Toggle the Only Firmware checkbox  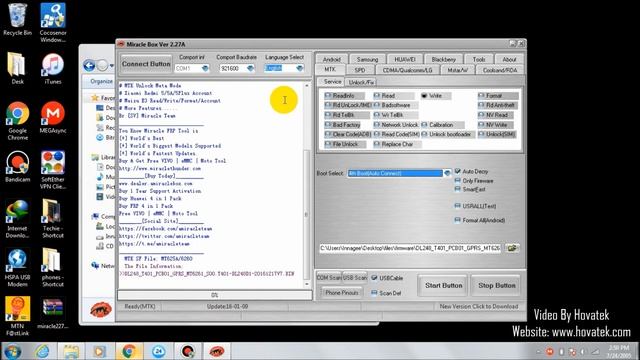[458, 180]
